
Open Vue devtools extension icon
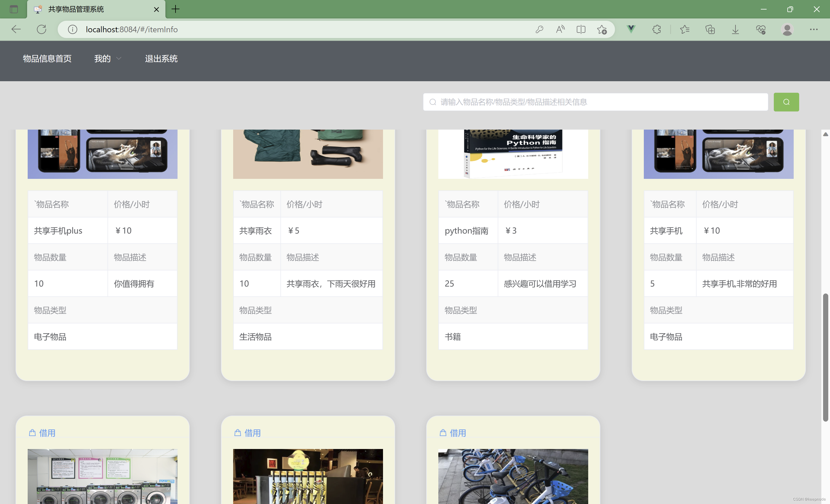click(631, 29)
